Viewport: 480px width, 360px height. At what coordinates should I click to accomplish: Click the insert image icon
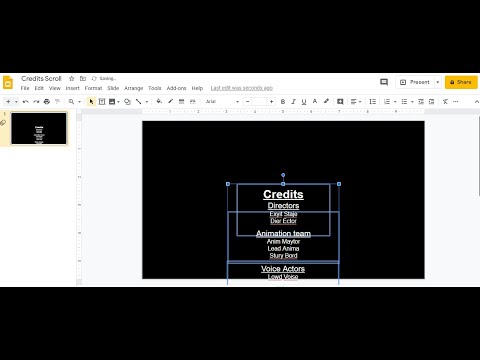112,101
